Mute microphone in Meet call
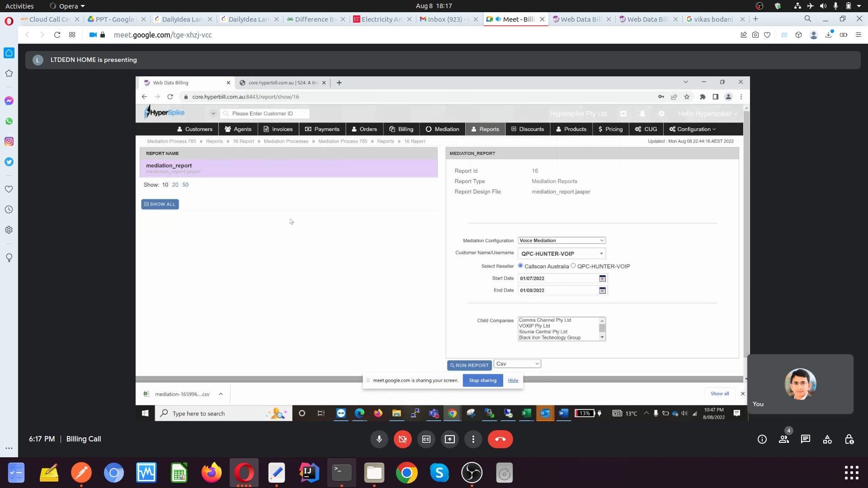The width and height of the screenshot is (868, 488). [379, 439]
